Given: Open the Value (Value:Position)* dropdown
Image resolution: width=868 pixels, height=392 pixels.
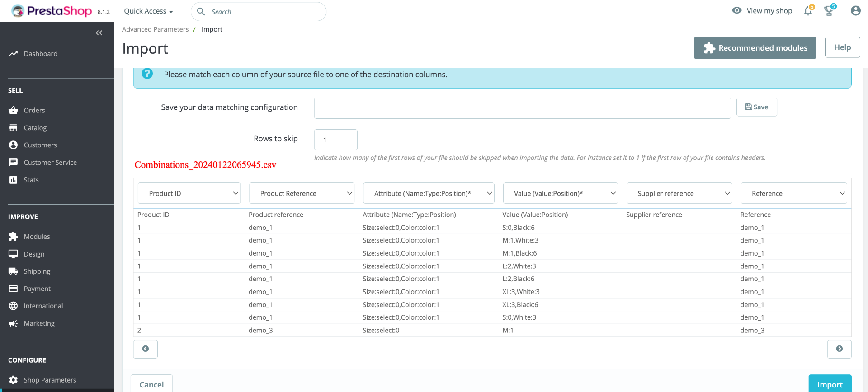Looking at the screenshot, I should point(561,193).
